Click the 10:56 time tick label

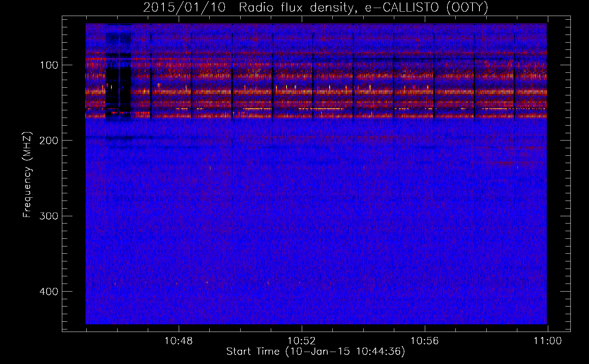coord(424,341)
